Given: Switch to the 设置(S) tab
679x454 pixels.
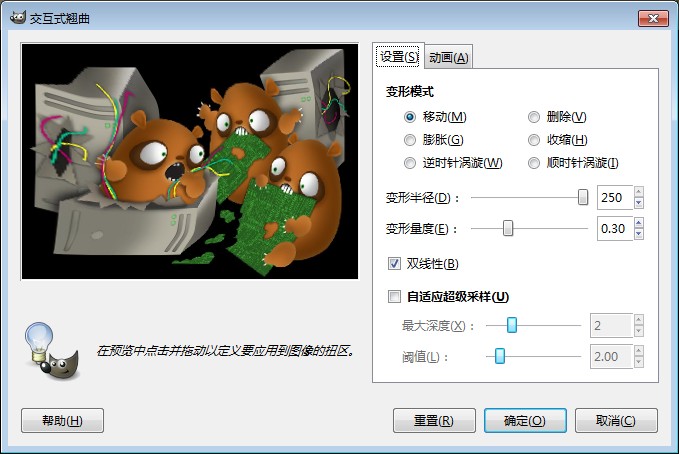Looking at the screenshot, I should click(398, 56).
